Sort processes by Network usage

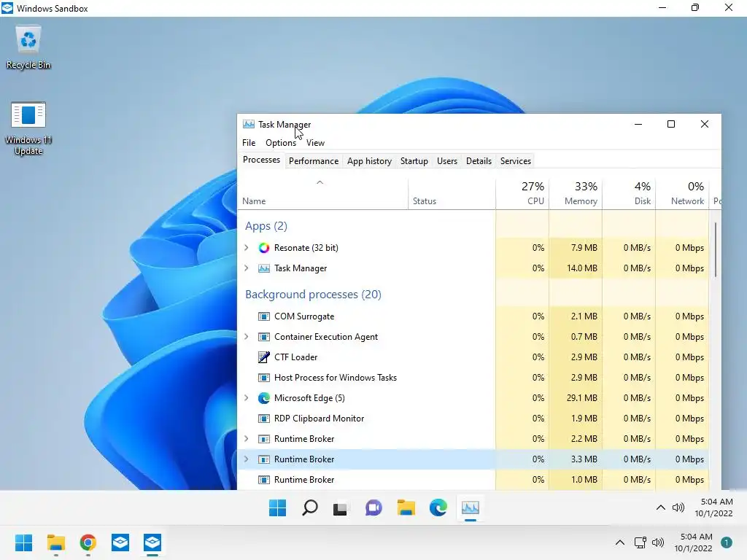pos(683,193)
